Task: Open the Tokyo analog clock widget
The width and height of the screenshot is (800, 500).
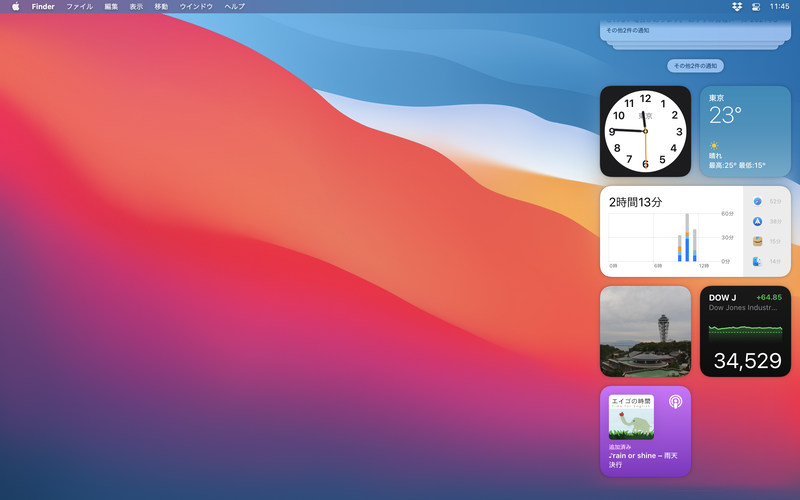Action: click(645, 131)
